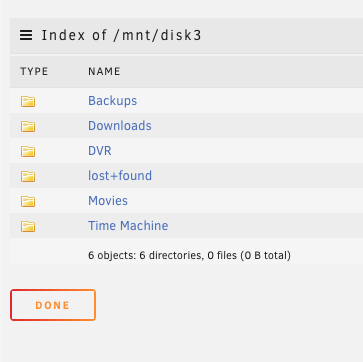Click the DONE button
This screenshot has width=363, height=362.
point(53,305)
